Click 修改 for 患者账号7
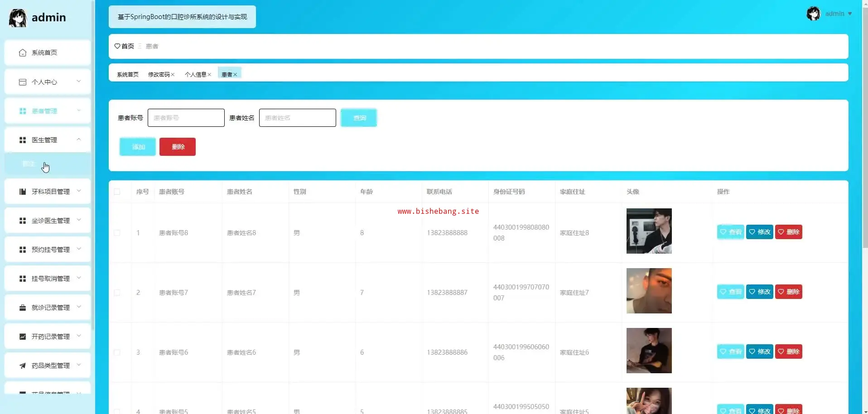 pos(760,292)
